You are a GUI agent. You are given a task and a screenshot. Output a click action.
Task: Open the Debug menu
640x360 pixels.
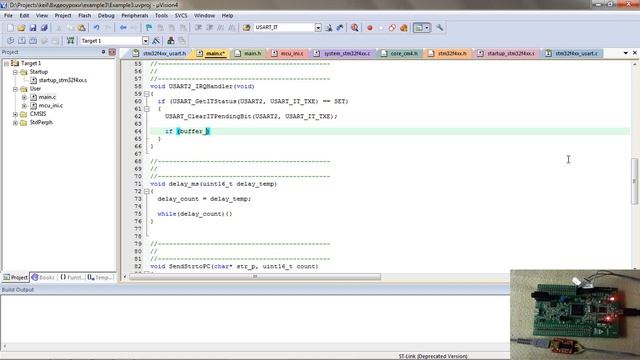coord(106,16)
